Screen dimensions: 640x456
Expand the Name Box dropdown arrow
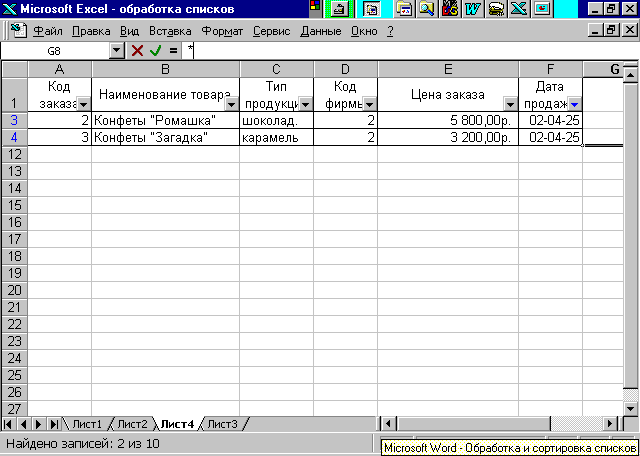click(x=117, y=51)
